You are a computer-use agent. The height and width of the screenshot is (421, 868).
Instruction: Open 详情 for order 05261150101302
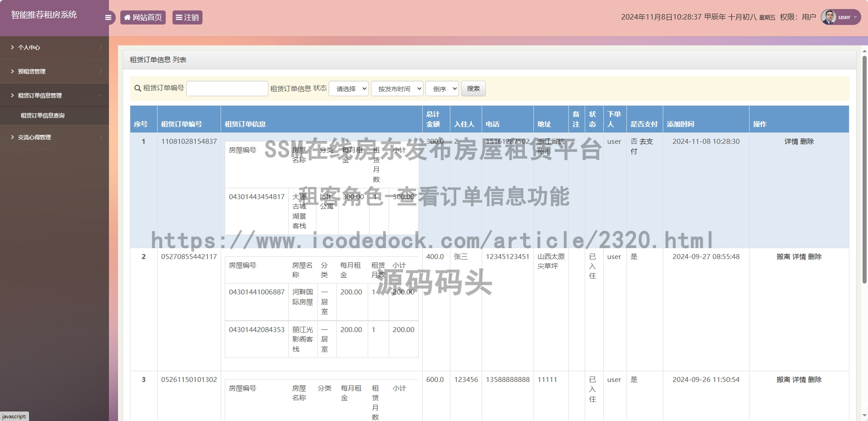799,380
